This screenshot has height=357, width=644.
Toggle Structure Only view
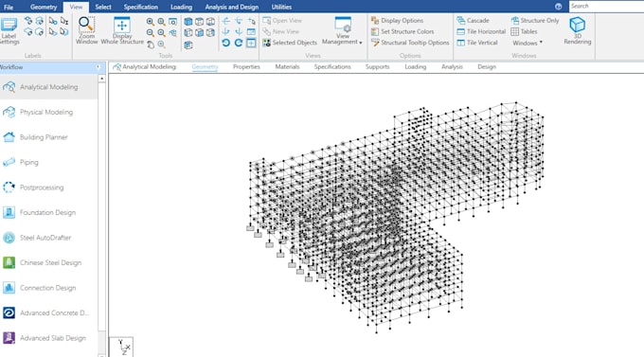(x=535, y=21)
